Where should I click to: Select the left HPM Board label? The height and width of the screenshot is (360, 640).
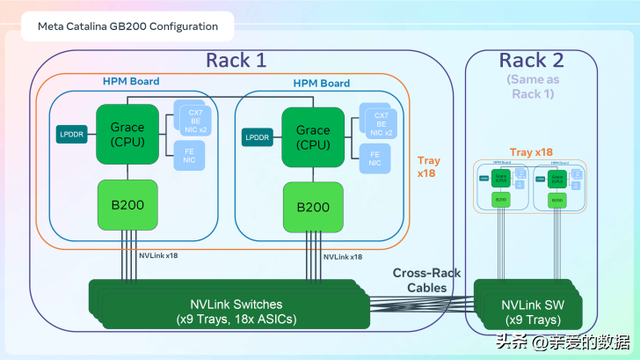(131, 81)
